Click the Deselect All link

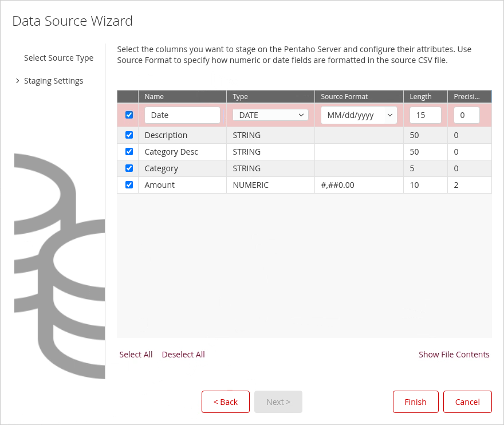183,355
